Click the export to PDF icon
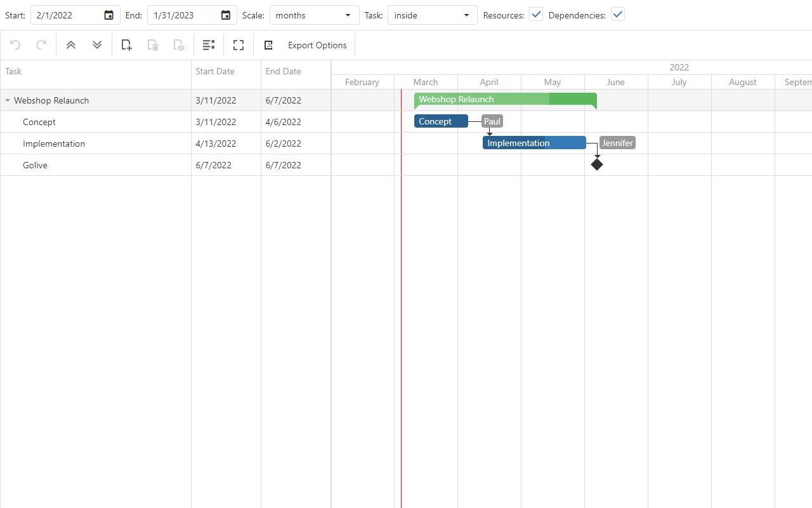Viewport: 812px width, 508px height. [268, 45]
